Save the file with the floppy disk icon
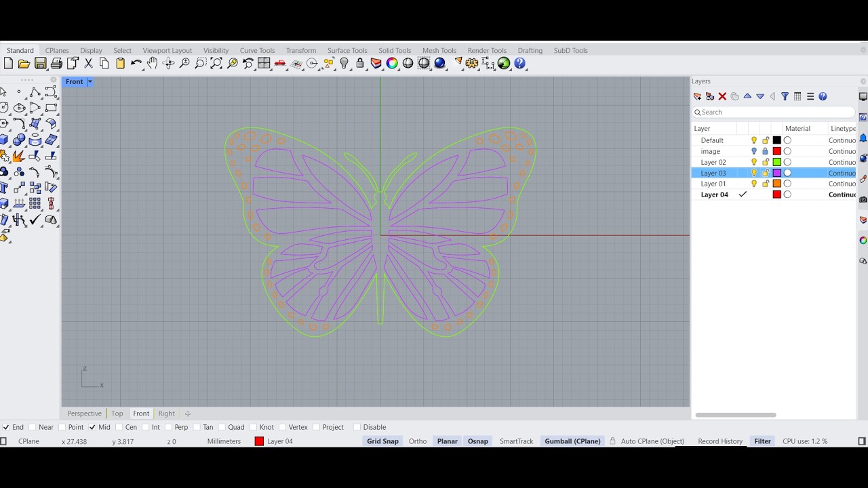The width and height of the screenshot is (868, 488). [41, 64]
